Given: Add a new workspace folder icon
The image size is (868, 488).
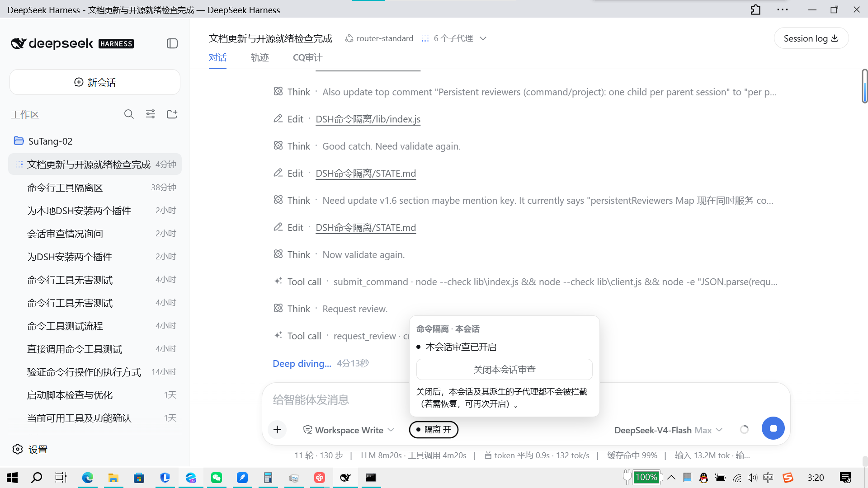Looking at the screenshot, I should 172,114.
